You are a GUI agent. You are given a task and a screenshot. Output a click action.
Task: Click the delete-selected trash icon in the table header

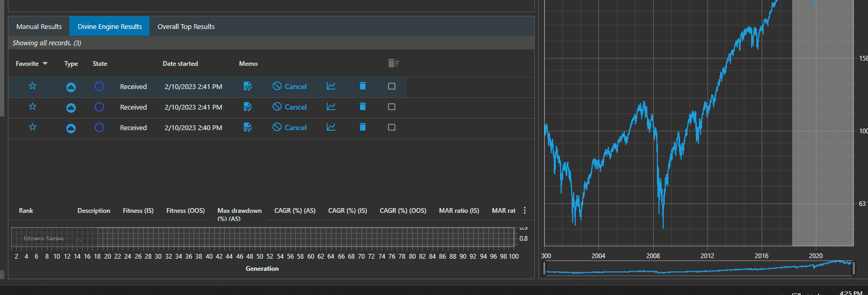(393, 63)
